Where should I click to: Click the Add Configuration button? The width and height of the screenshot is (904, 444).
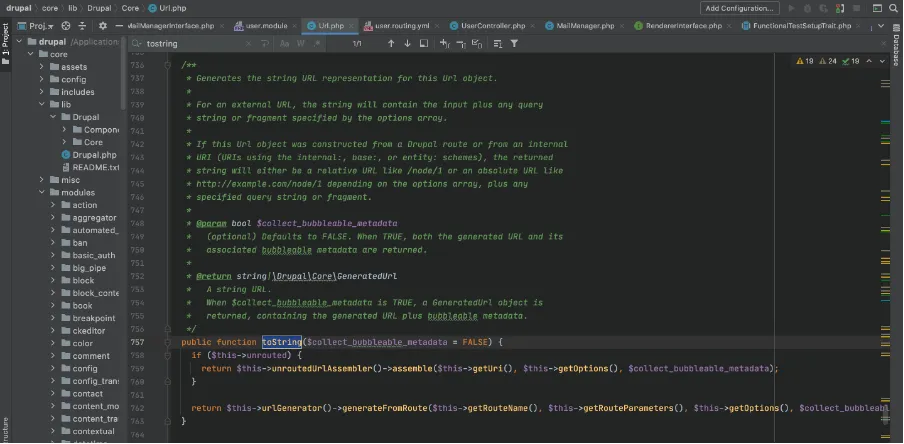pos(740,8)
